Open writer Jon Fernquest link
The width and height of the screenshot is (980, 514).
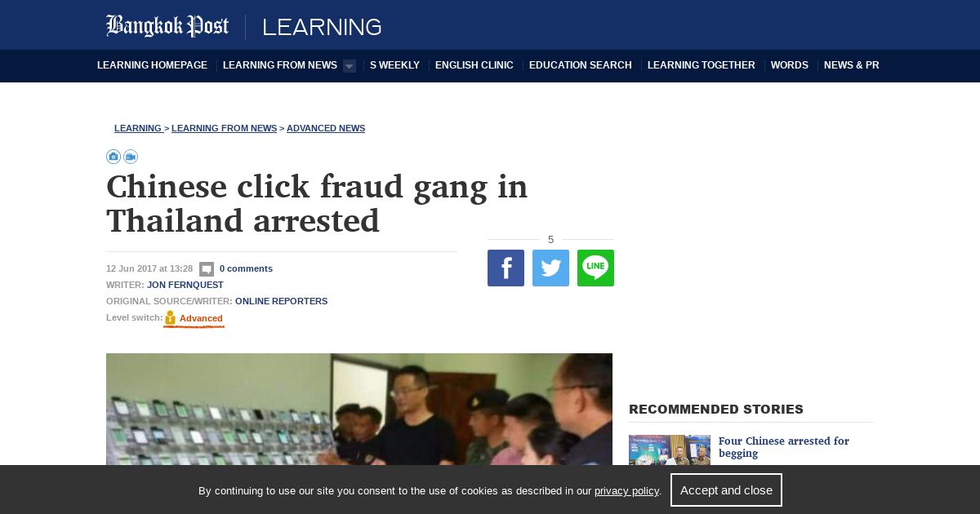(x=185, y=285)
